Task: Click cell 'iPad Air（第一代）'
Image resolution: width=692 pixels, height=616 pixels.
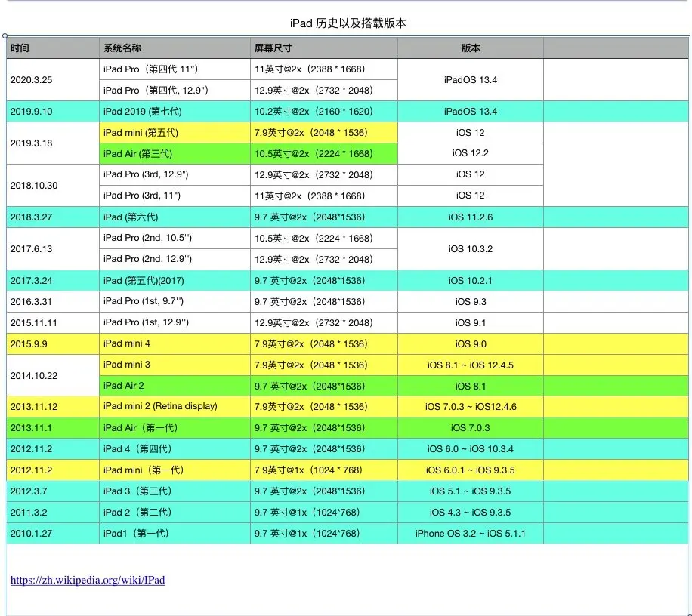Action: coord(175,428)
